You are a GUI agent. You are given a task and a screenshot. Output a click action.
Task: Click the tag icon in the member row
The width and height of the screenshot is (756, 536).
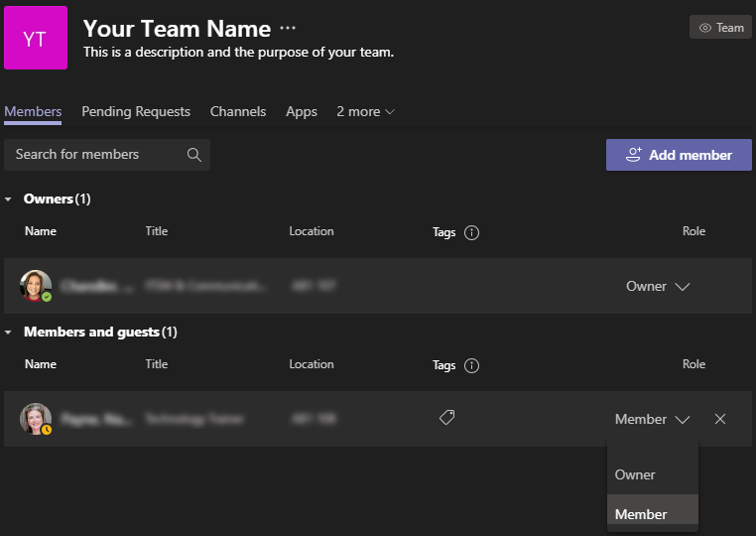tap(446, 419)
